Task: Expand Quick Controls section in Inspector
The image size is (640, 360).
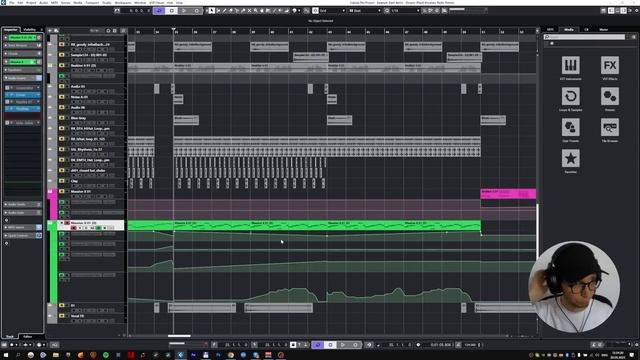Action: (22, 236)
